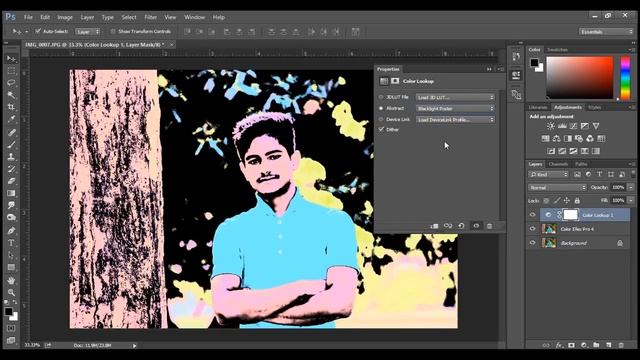Hide the Background layer

pos(532,243)
